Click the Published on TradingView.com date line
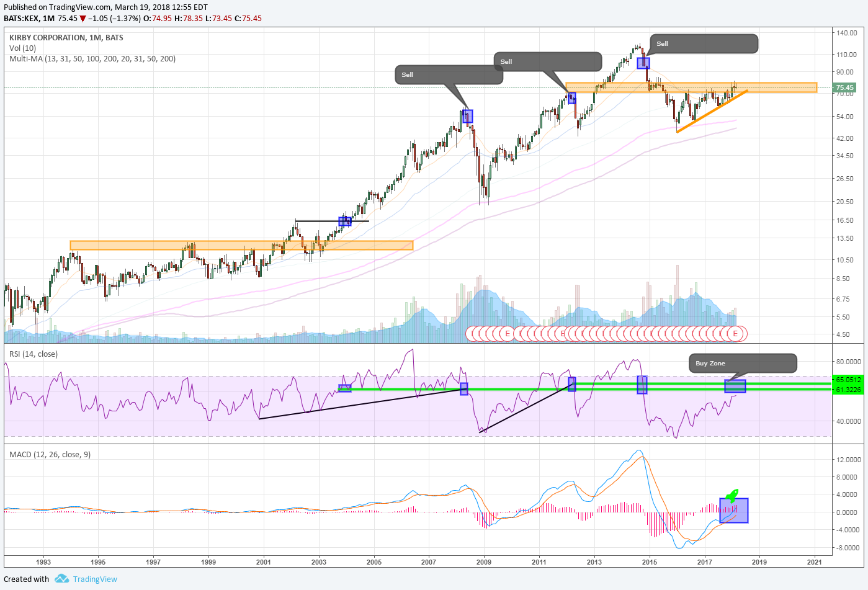This screenshot has width=868, height=590. [x=105, y=7]
